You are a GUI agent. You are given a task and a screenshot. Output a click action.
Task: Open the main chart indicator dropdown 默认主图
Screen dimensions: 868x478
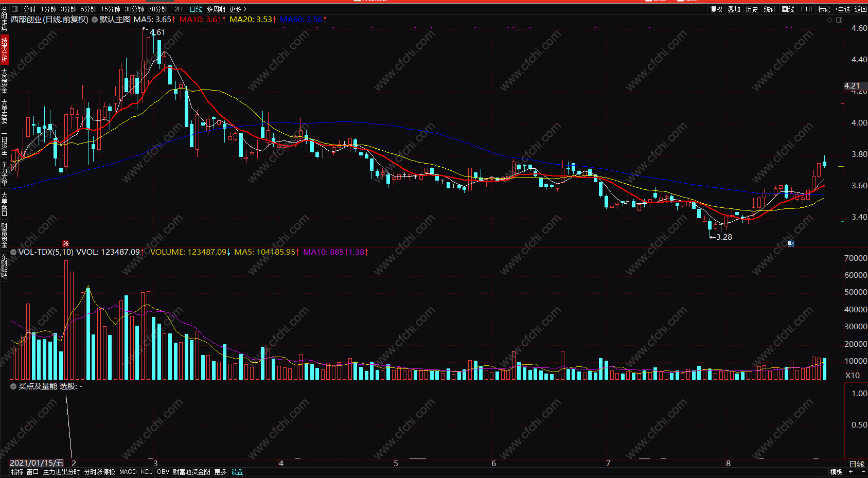tap(95, 20)
